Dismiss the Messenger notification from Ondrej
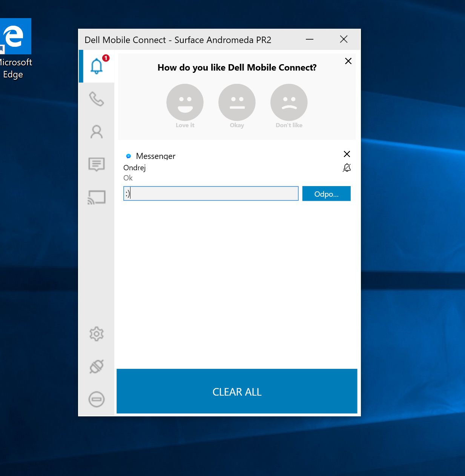 click(x=347, y=154)
